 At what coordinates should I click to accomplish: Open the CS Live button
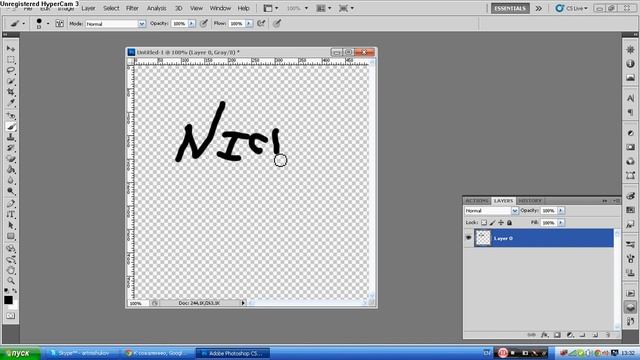click(x=571, y=8)
